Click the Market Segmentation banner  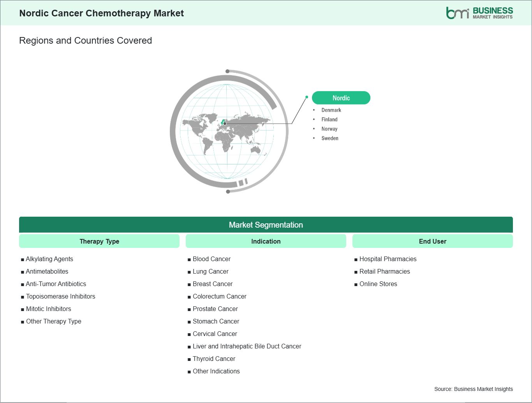pos(266,225)
